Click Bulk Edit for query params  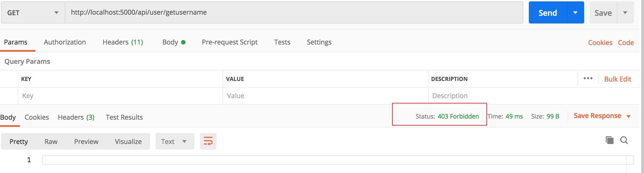coord(617,79)
